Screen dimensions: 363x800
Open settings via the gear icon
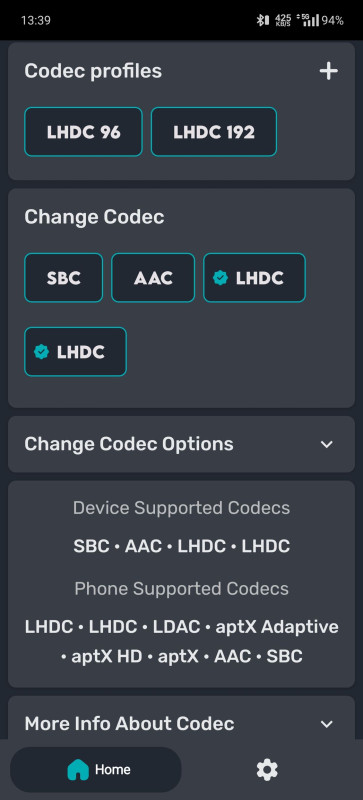tap(267, 769)
